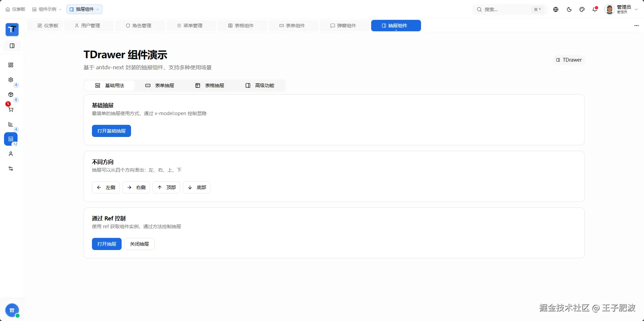Click the "使用 ref 获取组件实例" description

[x=136, y=226]
